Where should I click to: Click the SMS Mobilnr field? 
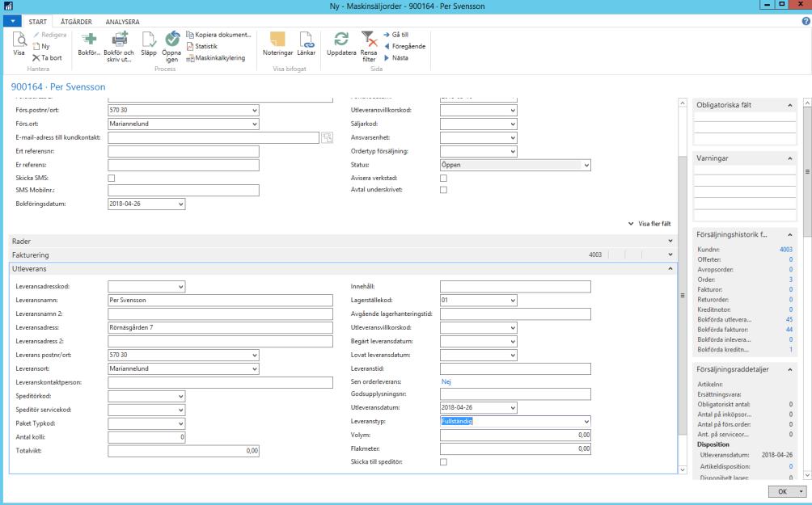pos(184,190)
